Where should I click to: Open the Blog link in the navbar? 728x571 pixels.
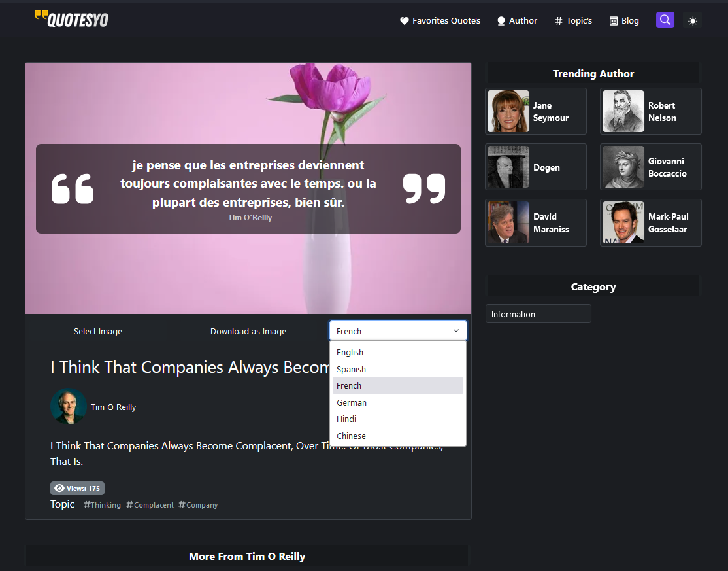point(624,21)
